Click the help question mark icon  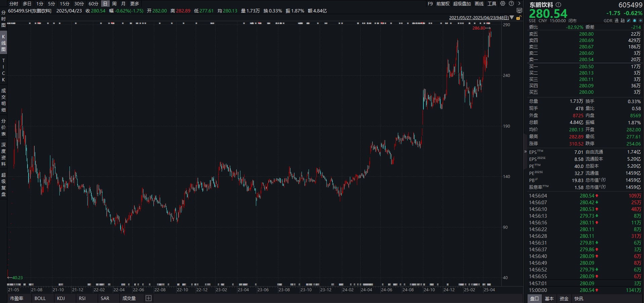point(511,4)
